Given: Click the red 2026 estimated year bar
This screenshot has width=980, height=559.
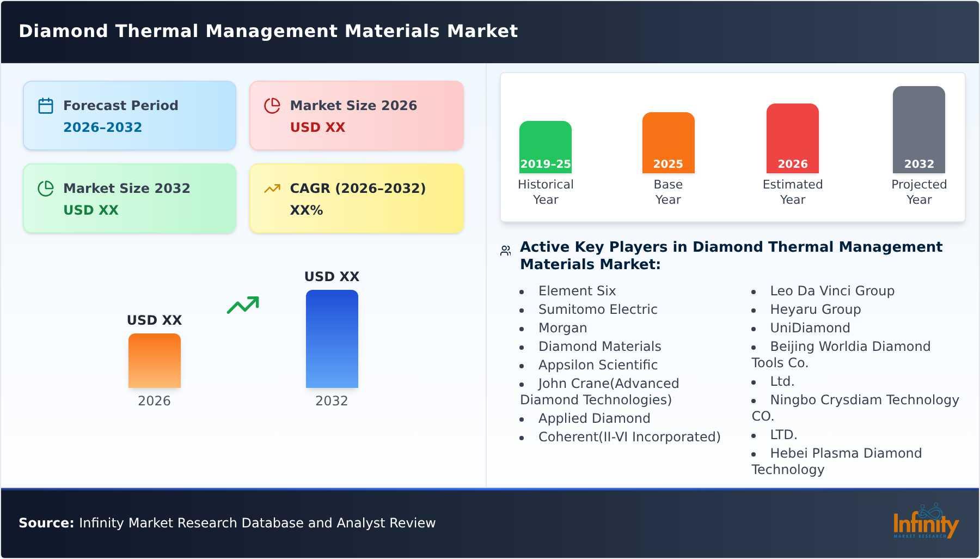Looking at the screenshot, I should [x=793, y=138].
